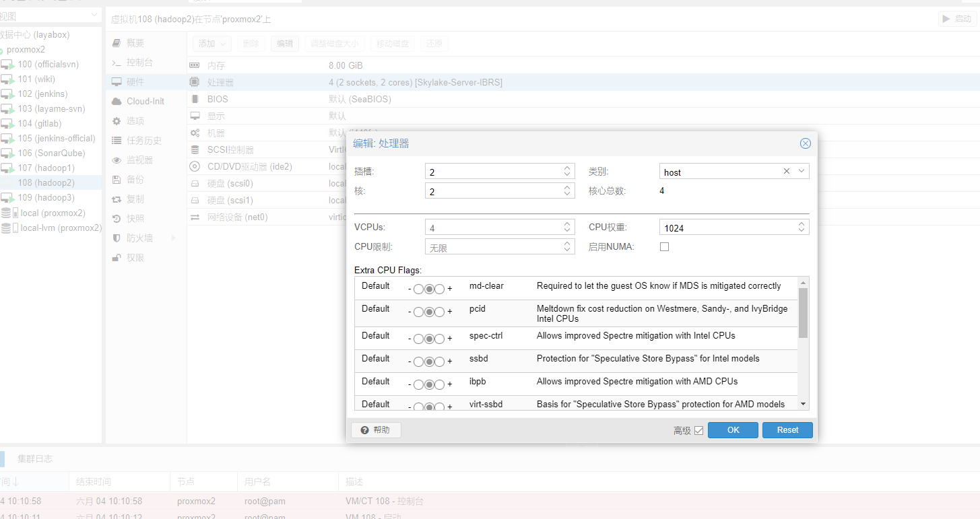
Task: Click the CPU flags list scrollbar thumb
Action: [803, 312]
